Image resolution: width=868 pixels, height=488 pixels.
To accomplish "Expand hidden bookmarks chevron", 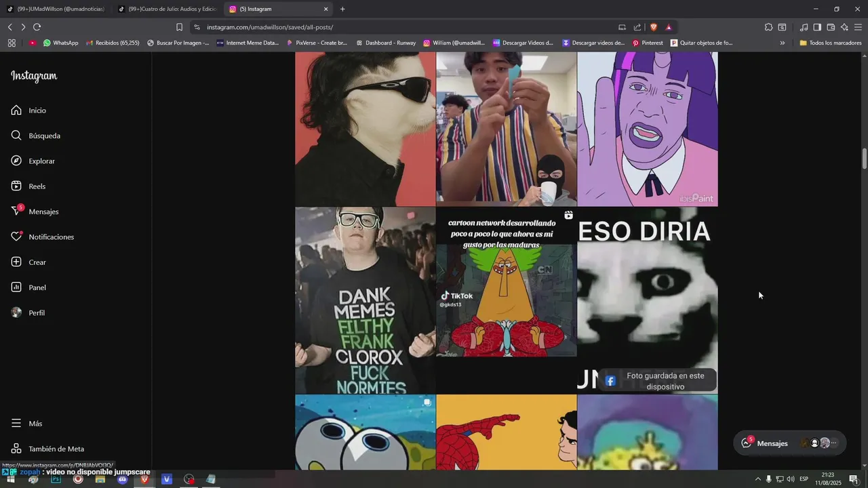I will 782,43.
